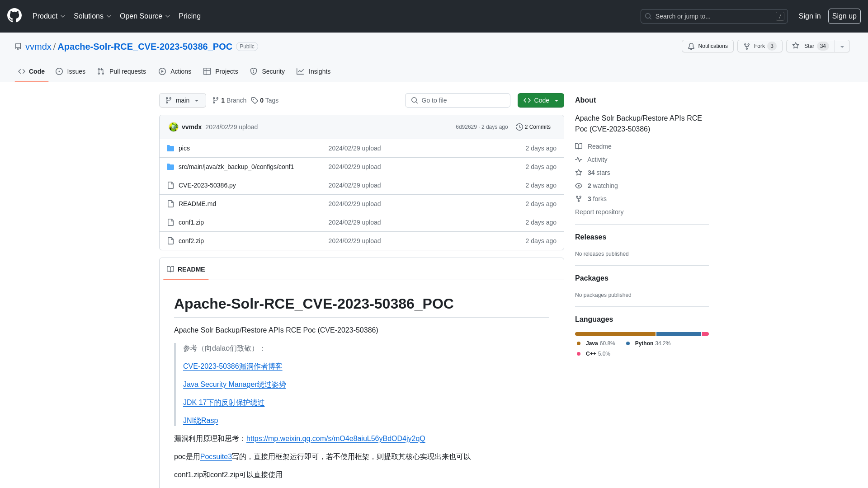This screenshot has width=868, height=488.
Task: Open conf1.zip file
Action: tap(191, 222)
